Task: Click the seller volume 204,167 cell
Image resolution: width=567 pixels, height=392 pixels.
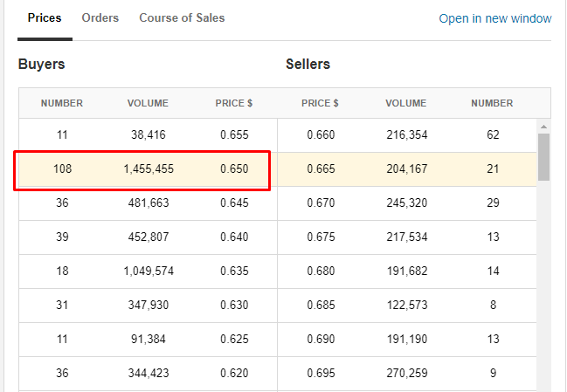Action: [406, 168]
